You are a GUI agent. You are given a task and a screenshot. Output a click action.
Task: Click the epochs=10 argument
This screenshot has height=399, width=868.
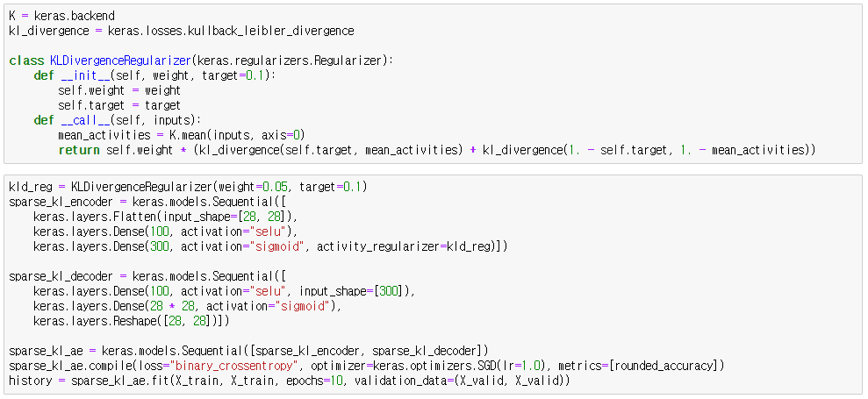pos(316,381)
